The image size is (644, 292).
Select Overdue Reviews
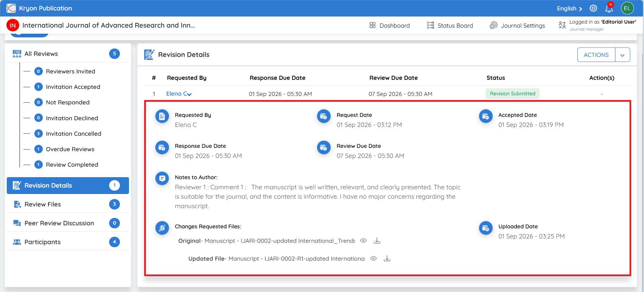(x=70, y=149)
